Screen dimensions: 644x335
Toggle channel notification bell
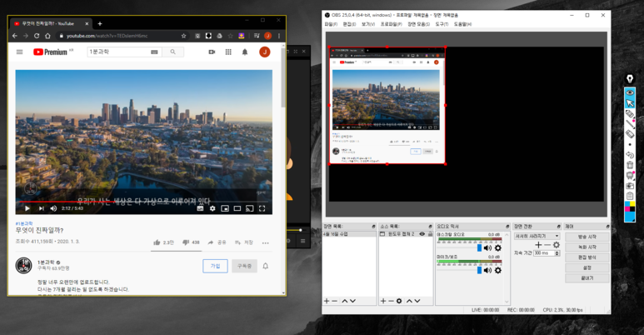click(265, 266)
